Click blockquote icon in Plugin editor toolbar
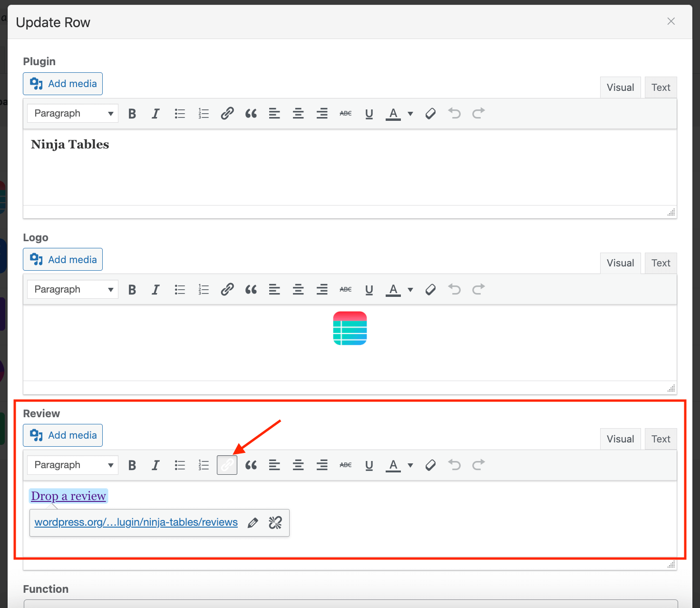This screenshot has height=608, width=700. coord(251,114)
